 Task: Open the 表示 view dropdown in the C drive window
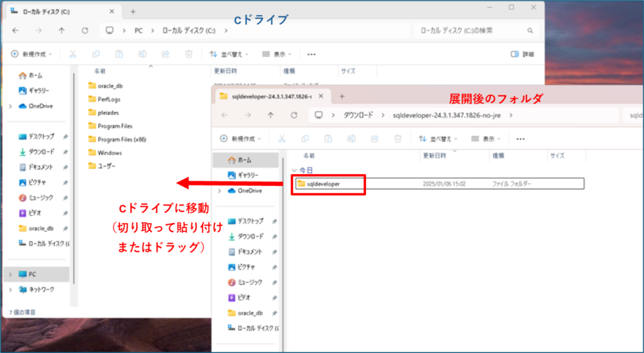(x=277, y=54)
